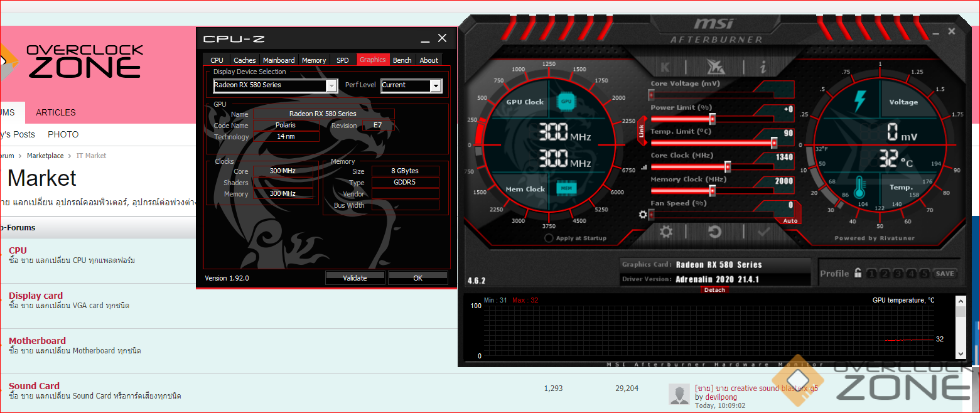Image resolution: width=980 pixels, height=413 pixels.
Task: Select profile slot 1
Action: pyautogui.click(x=872, y=274)
